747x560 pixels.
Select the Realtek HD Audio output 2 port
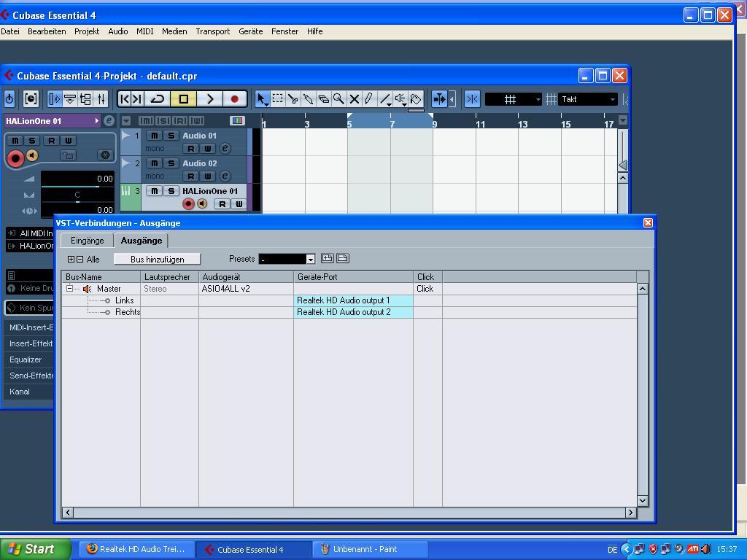pyautogui.click(x=353, y=312)
